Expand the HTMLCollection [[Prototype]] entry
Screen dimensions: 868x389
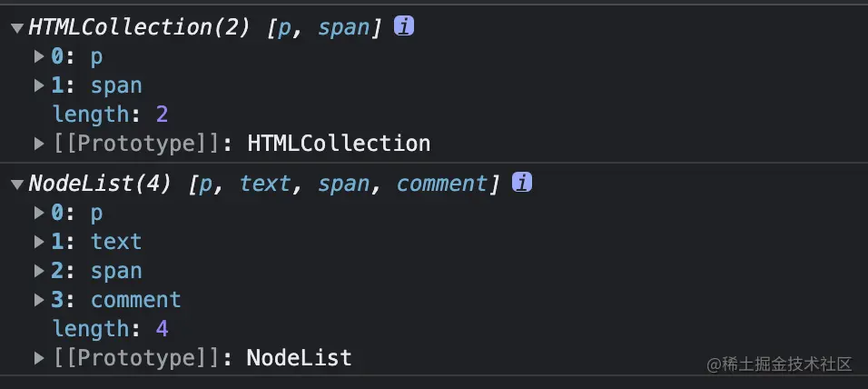click(x=39, y=144)
